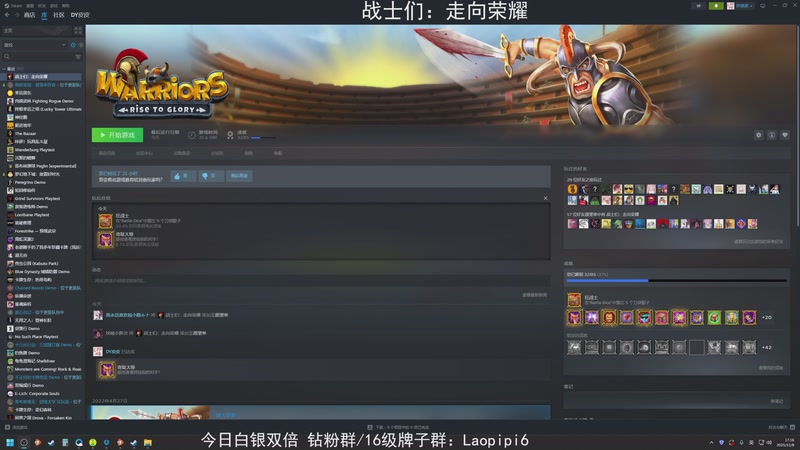The width and height of the screenshot is (800, 450).
Task: Select Peglin experimental entry in list
Action: pos(42,166)
